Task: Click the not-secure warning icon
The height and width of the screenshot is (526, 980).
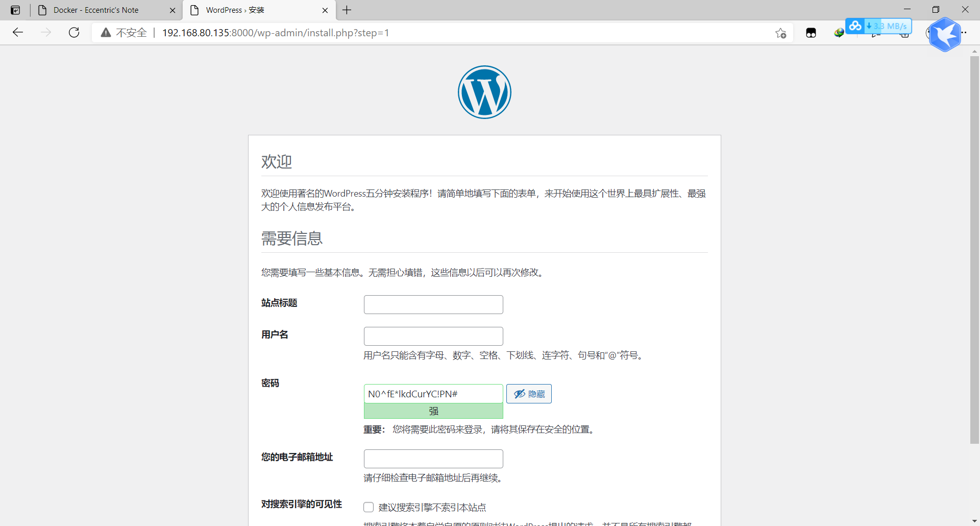Action: [106, 33]
